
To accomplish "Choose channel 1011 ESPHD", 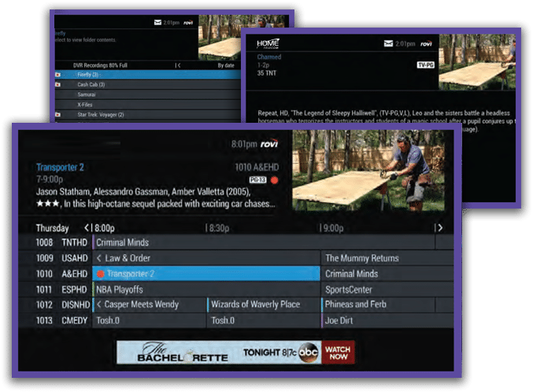I will (x=61, y=290).
